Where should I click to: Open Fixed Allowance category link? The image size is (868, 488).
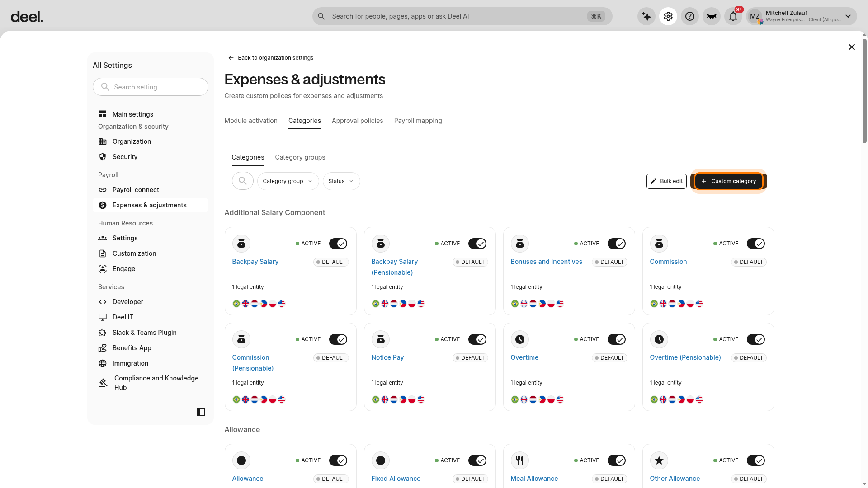point(396,479)
